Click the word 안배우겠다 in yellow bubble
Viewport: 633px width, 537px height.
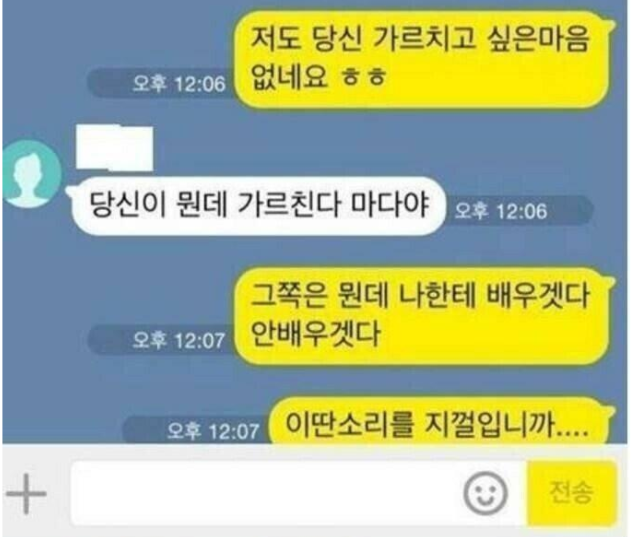(315, 334)
